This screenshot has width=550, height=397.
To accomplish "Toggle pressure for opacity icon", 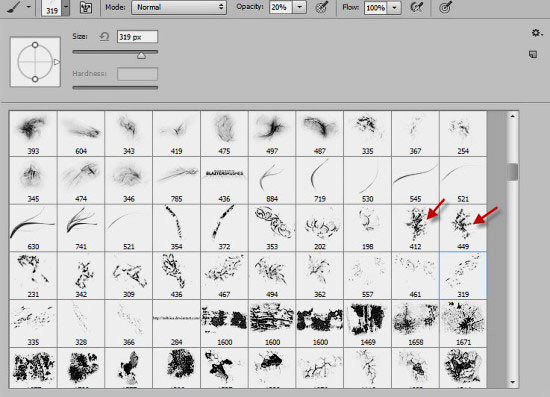I will click(x=322, y=7).
